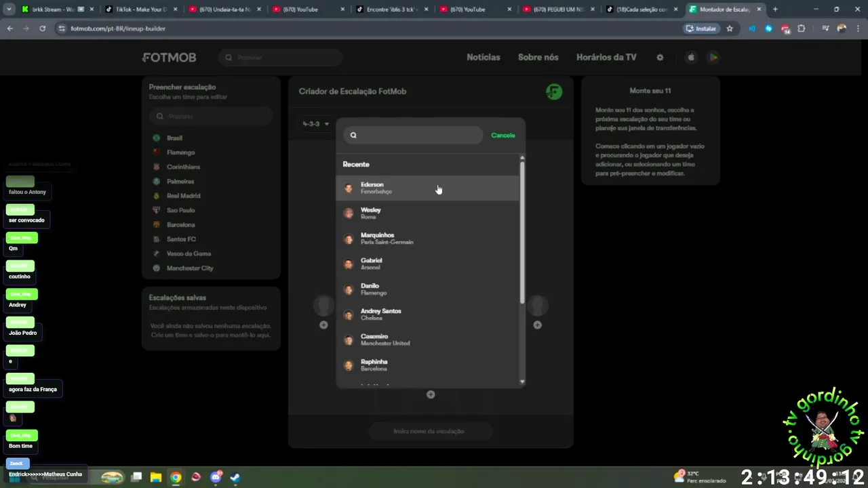The image size is (868, 488).
Task: Click the magnifier icon in the player search box
Action: coord(353,135)
